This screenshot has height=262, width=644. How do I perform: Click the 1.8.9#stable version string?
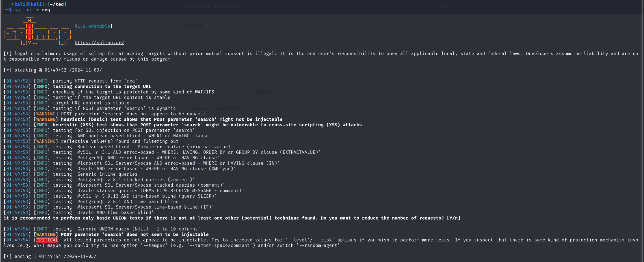94,26
